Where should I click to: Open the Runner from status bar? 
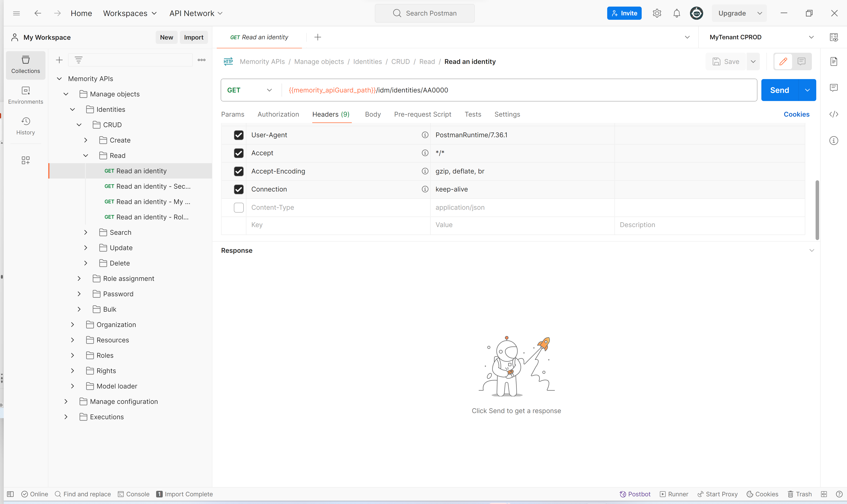pos(674,494)
